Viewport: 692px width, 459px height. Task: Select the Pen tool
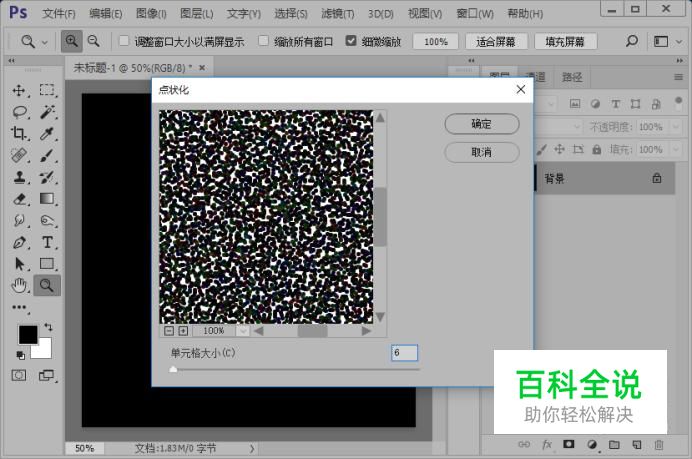click(x=19, y=242)
